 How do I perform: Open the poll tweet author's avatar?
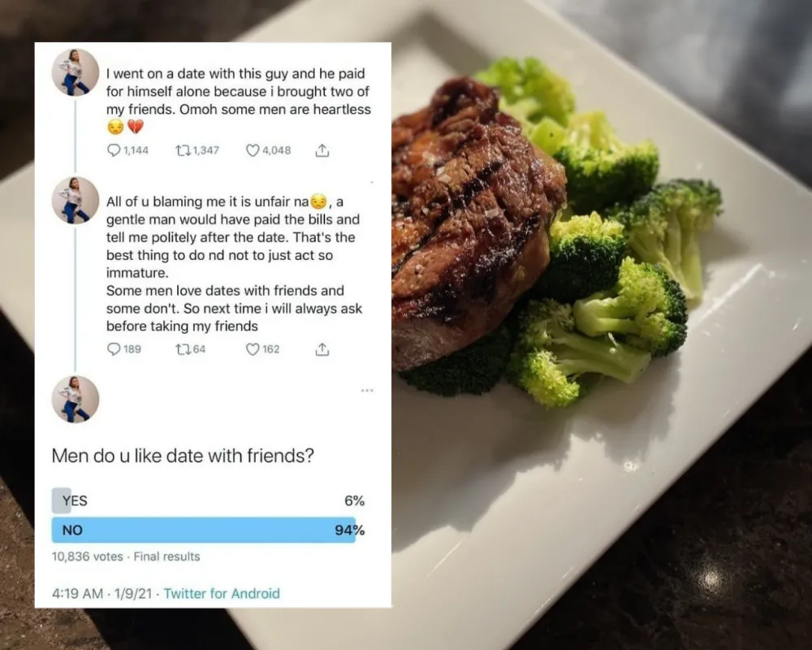76,399
